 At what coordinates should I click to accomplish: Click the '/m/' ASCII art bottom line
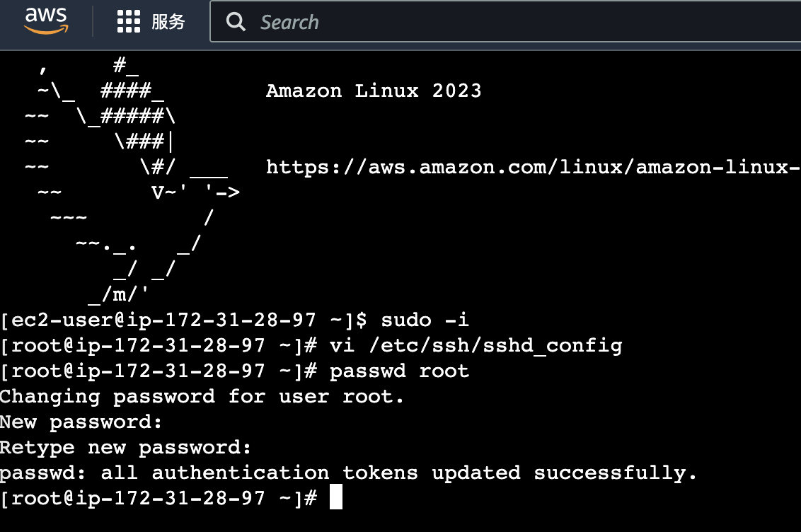(x=118, y=294)
